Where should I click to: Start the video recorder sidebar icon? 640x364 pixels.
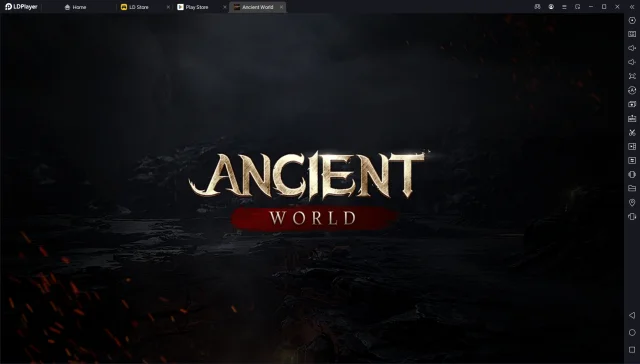(x=632, y=146)
